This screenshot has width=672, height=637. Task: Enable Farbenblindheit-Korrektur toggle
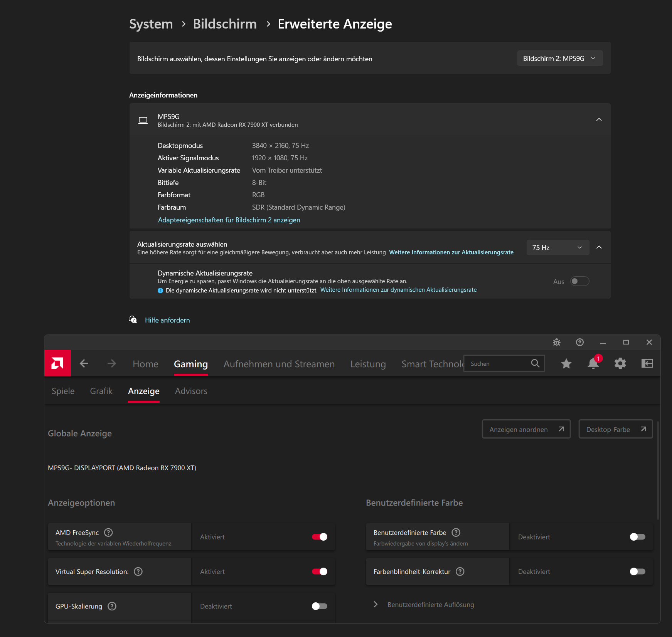pos(638,571)
